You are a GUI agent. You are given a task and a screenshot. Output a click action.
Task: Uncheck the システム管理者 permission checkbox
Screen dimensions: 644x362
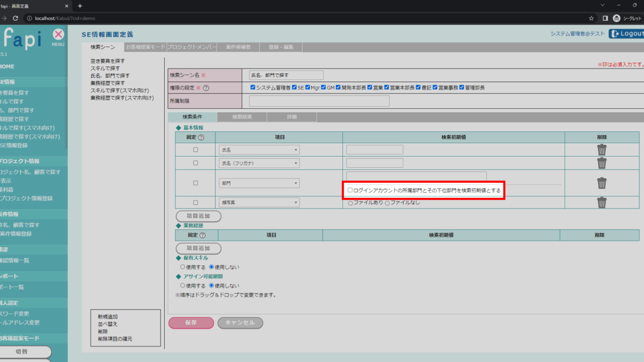pos(253,87)
